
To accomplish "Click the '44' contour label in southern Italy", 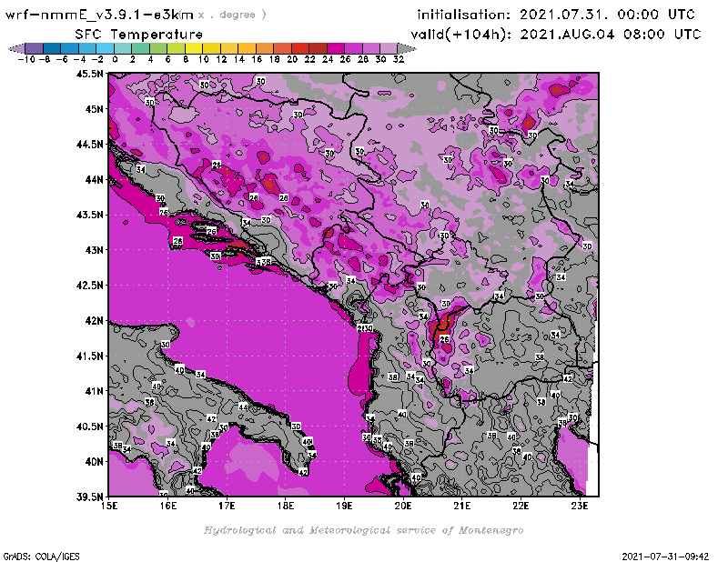I will [x=243, y=407].
